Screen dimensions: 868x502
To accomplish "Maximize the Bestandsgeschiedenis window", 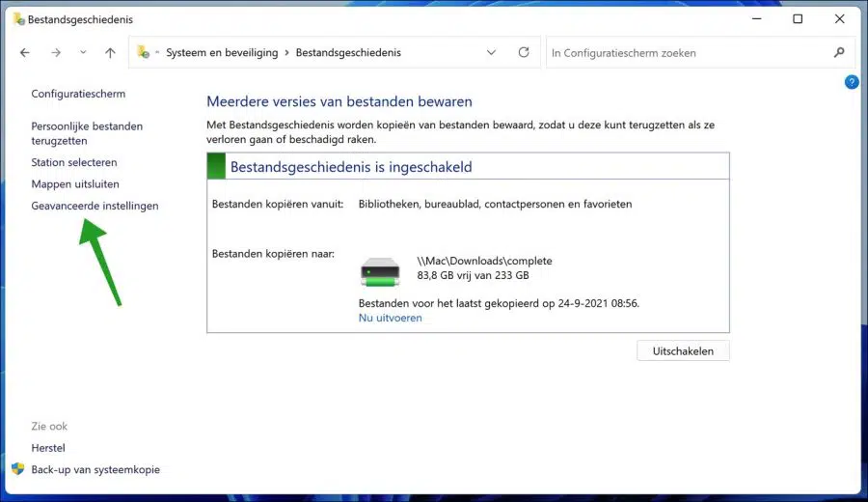I will tap(798, 19).
